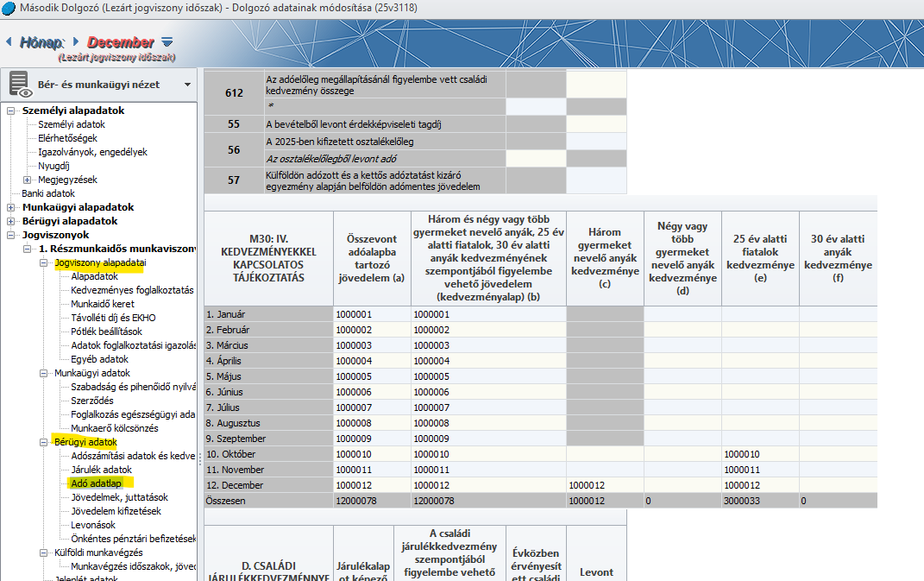Select Pótlék beállítások item

[x=107, y=332]
